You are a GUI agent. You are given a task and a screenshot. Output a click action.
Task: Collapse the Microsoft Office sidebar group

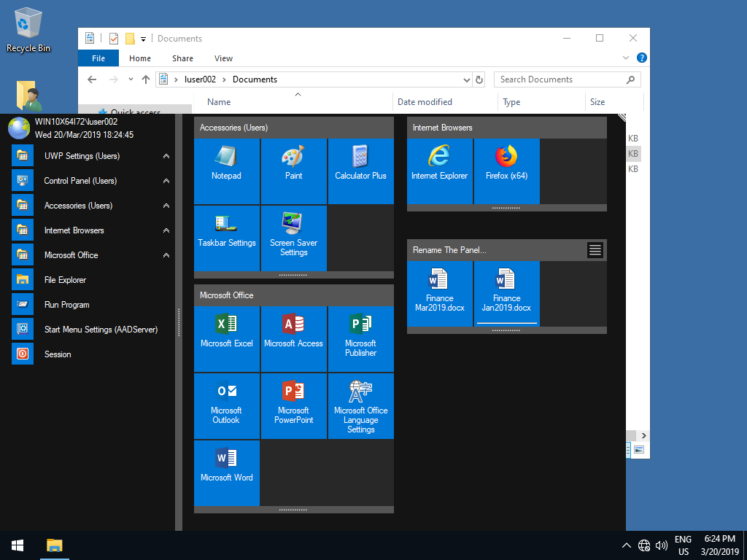point(166,254)
